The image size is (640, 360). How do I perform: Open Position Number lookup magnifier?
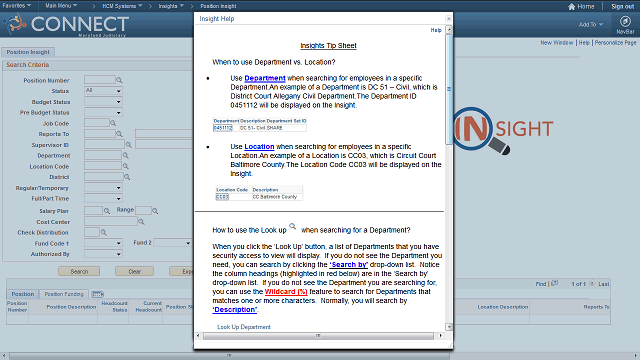pyautogui.click(x=119, y=80)
